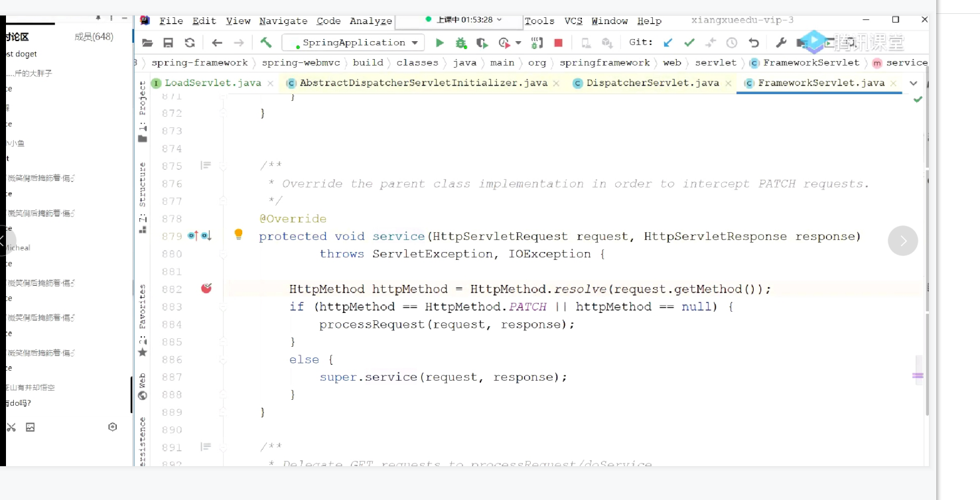Image resolution: width=980 pixels, height=500 pixels.
Task: Click the scissors screenshot icon in chat panel
Action: click(x=11, y=428)
